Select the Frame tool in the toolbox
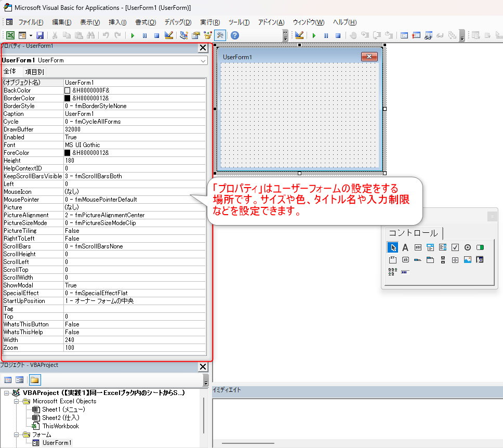Image resolution: width=503 pixels, height=448 pixels. 393,260
